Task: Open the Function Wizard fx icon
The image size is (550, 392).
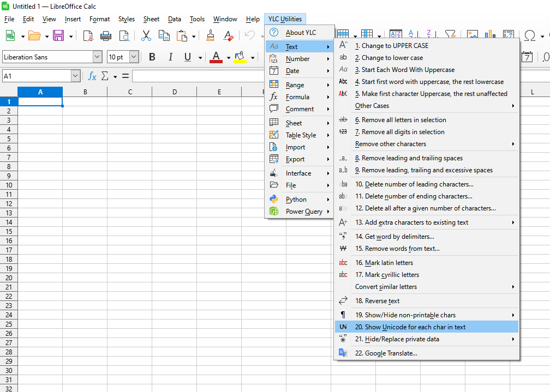Action: coord(92,76)
